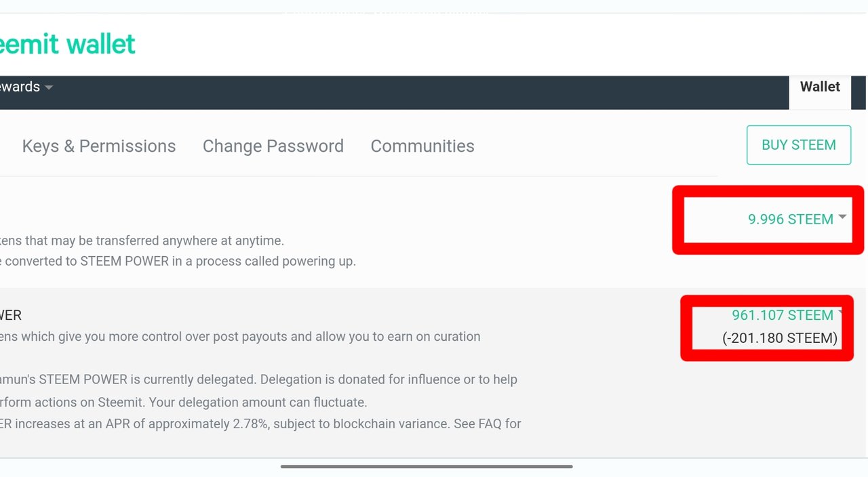
Task: Tap the home indicator bar at bottom
Action: (x=427, y=466)
